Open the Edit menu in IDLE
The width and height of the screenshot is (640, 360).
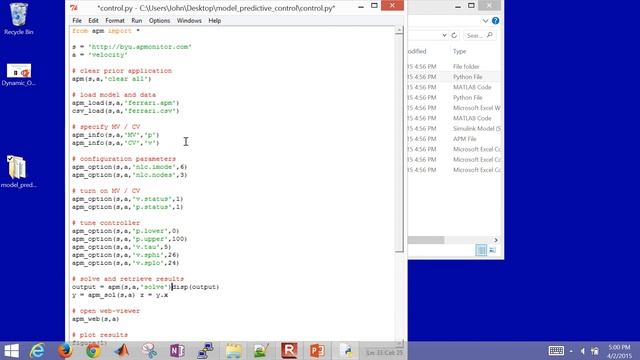[93, 20]
